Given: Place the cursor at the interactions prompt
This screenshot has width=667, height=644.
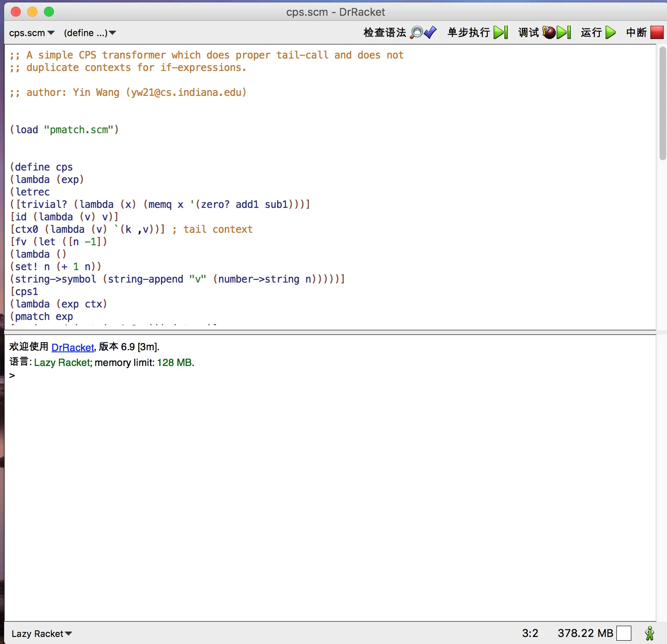Looking at the screenshot, I should 25,376.
